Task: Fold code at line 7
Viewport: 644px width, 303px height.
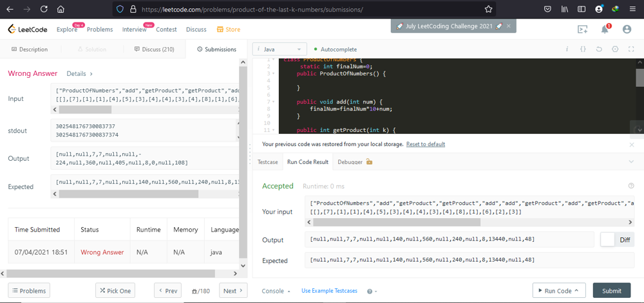Action: 274,102
